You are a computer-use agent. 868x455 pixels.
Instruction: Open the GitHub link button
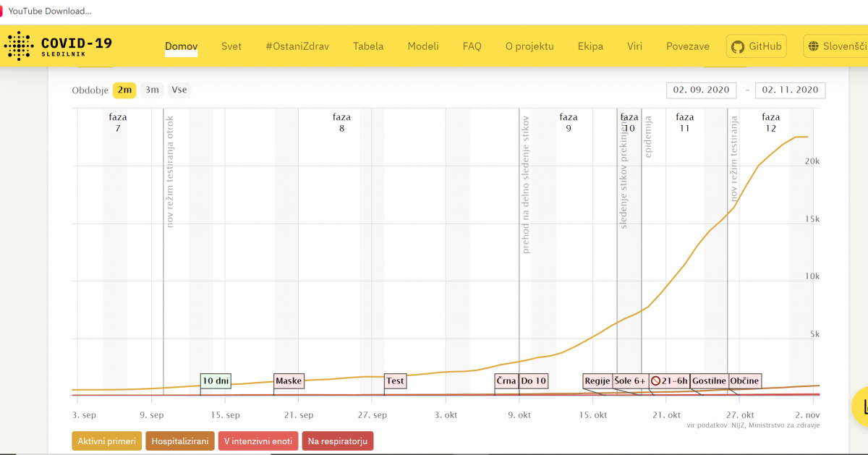tap(757, 46)
